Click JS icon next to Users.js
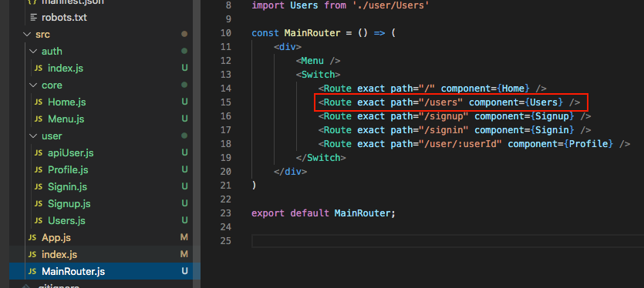 39,221
